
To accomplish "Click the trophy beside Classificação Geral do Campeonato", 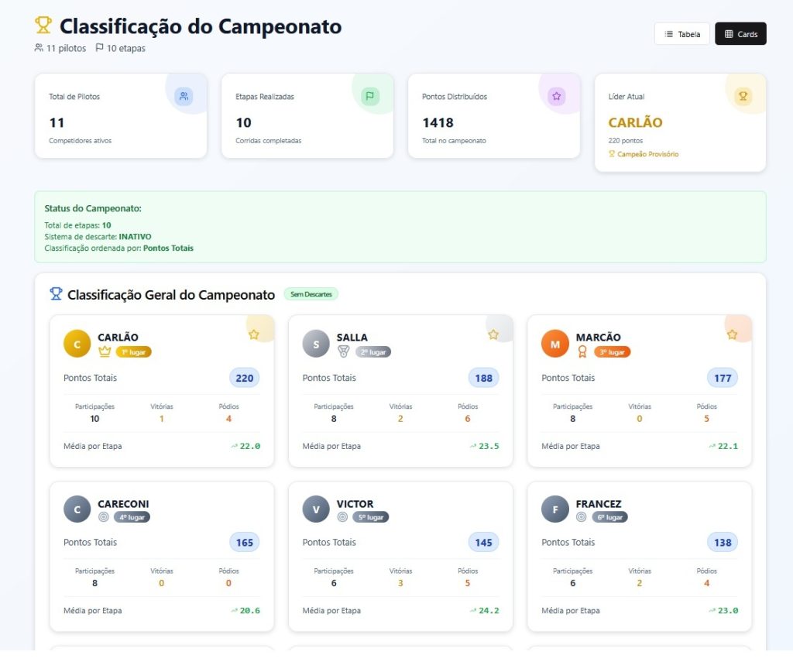I will (55, 294).
